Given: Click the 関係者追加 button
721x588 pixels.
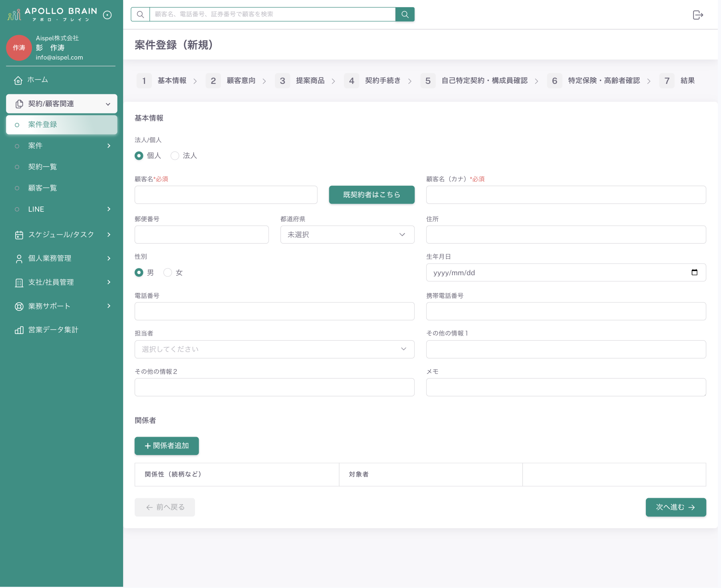Looking at the screenshot, I should 167,446.
